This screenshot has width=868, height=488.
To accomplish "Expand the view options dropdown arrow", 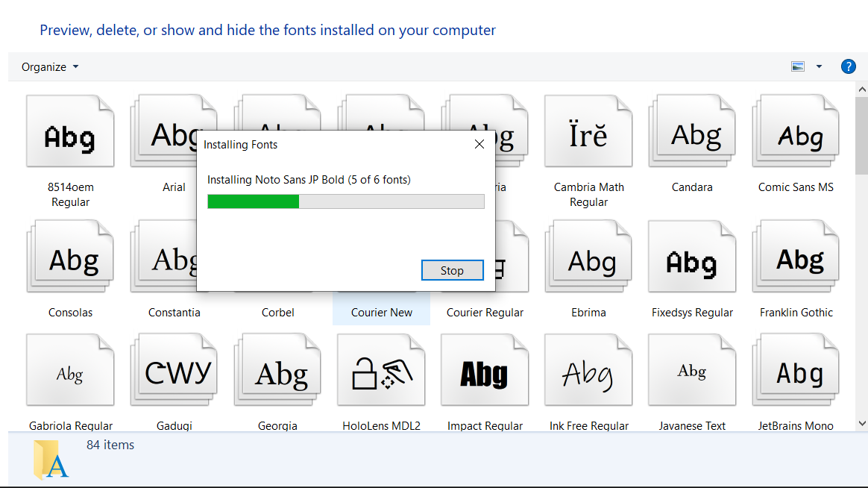I will (x=819, y=66).
